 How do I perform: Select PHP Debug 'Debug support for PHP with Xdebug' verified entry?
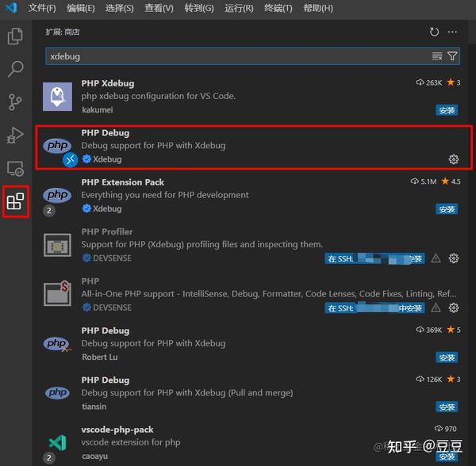pos(254,147)
